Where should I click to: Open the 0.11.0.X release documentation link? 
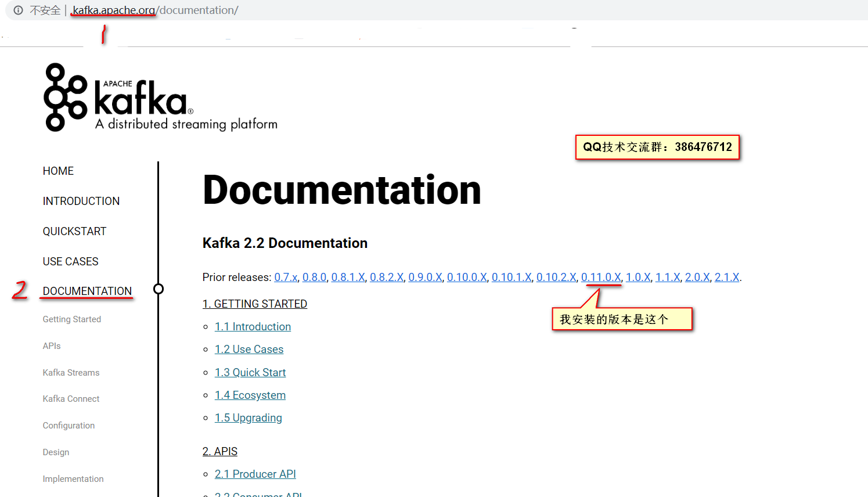[601, 277]
